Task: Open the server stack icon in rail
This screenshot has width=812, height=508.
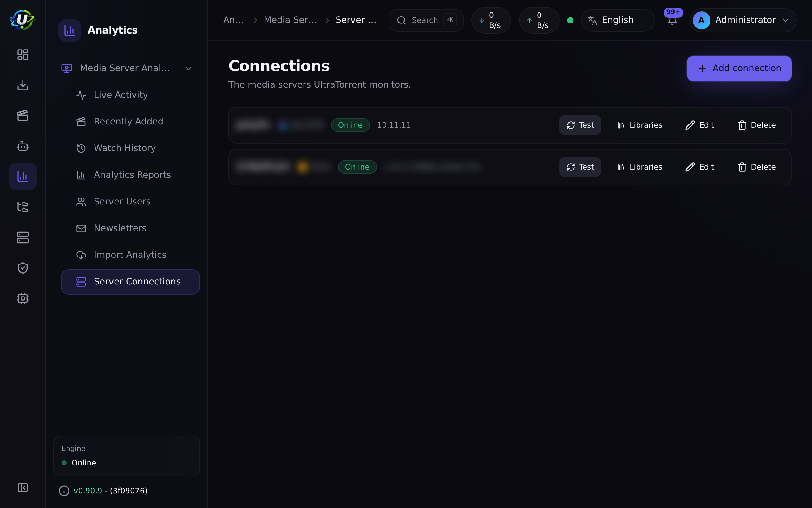Action: click(x=23, y=237)
